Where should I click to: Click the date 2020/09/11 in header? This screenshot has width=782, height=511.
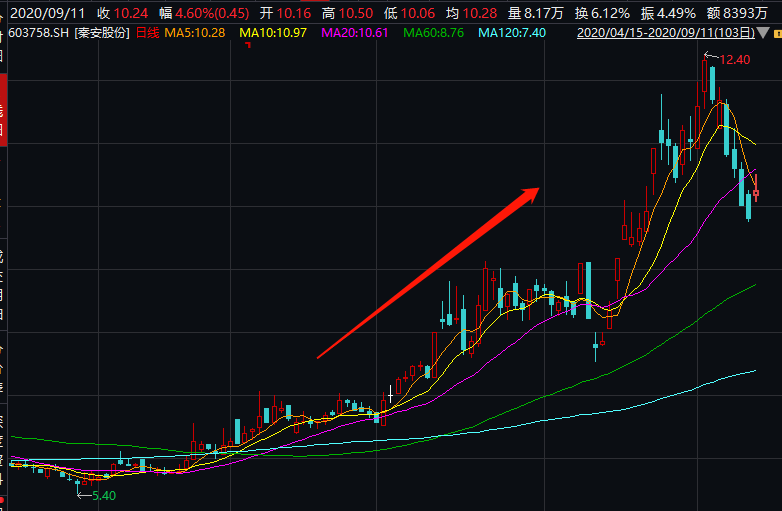[x=47, y=13]
